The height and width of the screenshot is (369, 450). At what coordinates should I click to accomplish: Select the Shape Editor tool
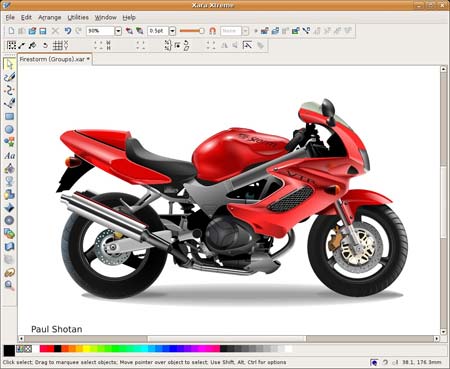[9, 90]
